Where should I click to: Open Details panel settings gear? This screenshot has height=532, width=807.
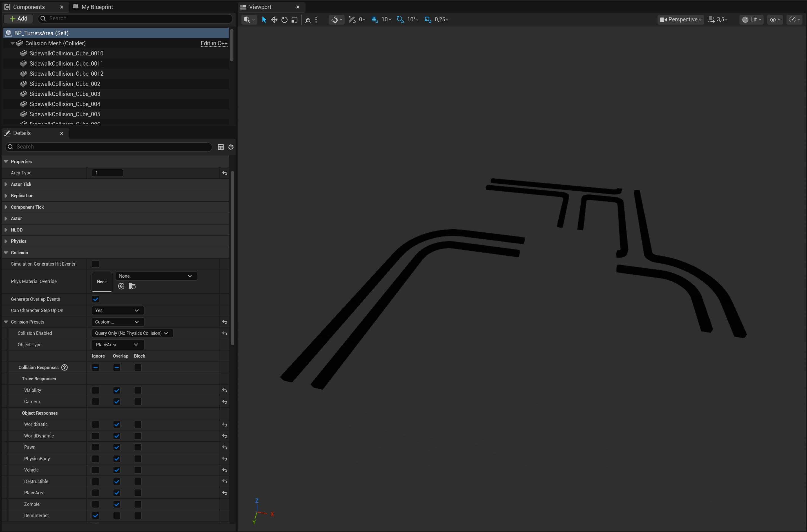[x=231, y=147]
